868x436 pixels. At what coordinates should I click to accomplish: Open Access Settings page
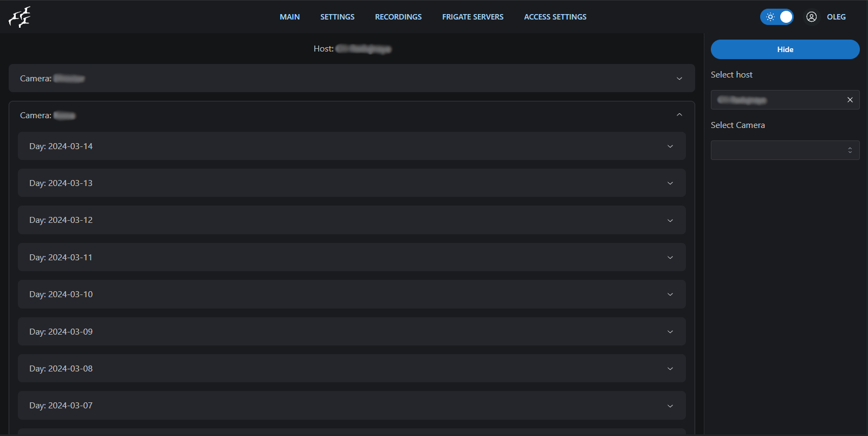point(555,17)
